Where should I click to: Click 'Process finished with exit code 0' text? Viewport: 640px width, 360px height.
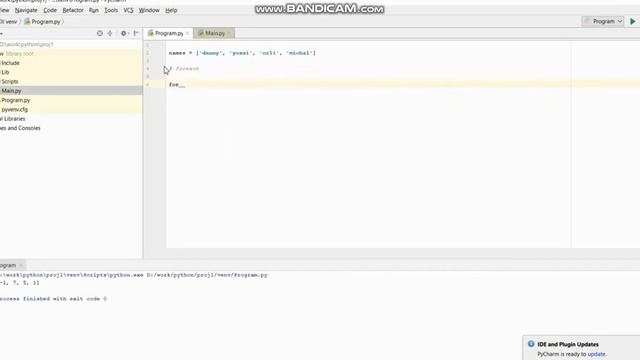point(53,299)
